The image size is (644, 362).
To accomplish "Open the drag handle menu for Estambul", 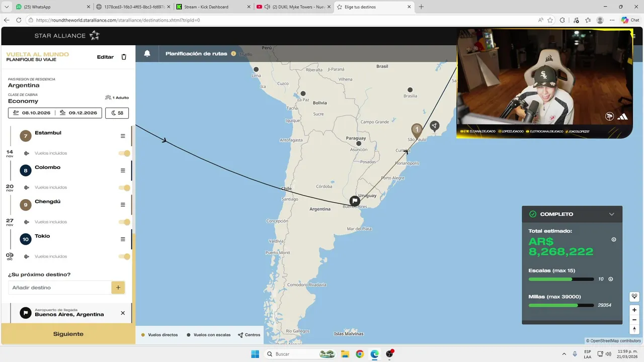I will [x=123, y=136].
